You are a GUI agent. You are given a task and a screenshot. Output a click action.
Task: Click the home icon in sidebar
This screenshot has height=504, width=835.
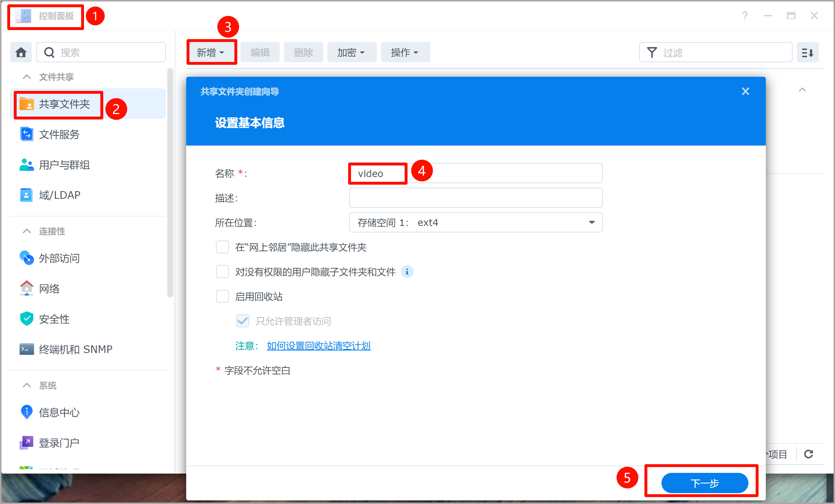[x=21, y=52]
